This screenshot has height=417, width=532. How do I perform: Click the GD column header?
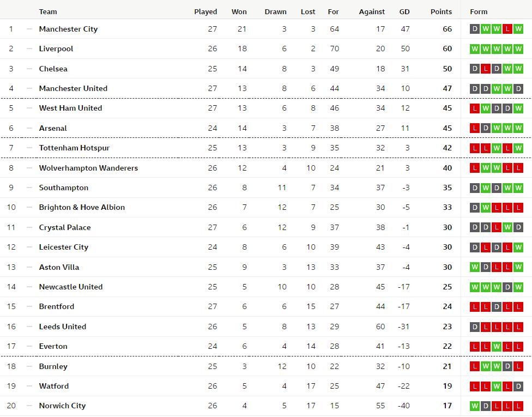[404, 11]
